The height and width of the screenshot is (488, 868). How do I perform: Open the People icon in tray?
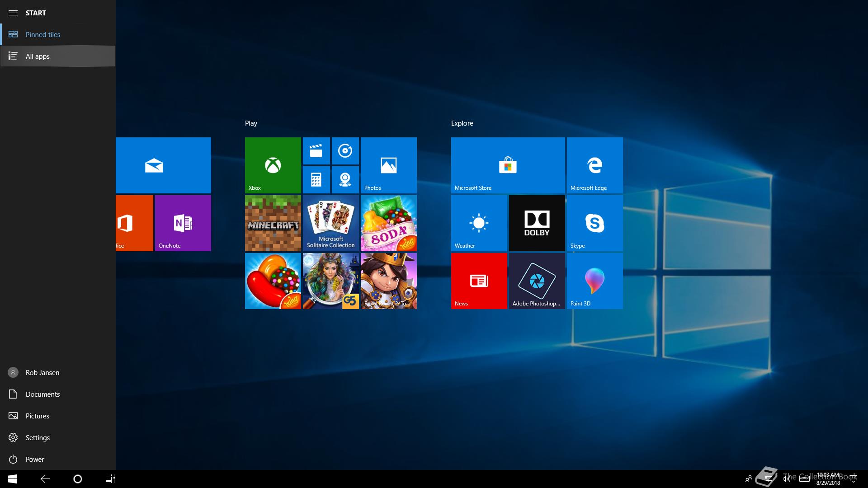pyautogui.click(x=749, y=479)
